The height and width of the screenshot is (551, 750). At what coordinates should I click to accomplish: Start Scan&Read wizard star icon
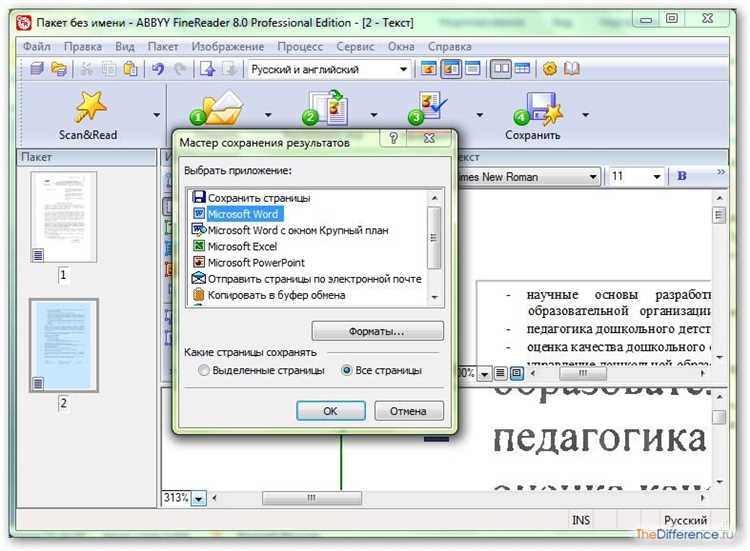tap(89, 106)
